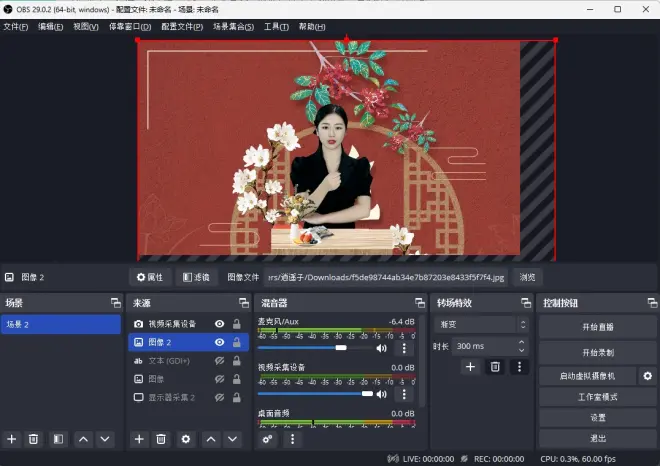The height and width of the screenshot is (466, 660).
Task: Delete the selected scene with trash icon
Action: coord(33,439)
